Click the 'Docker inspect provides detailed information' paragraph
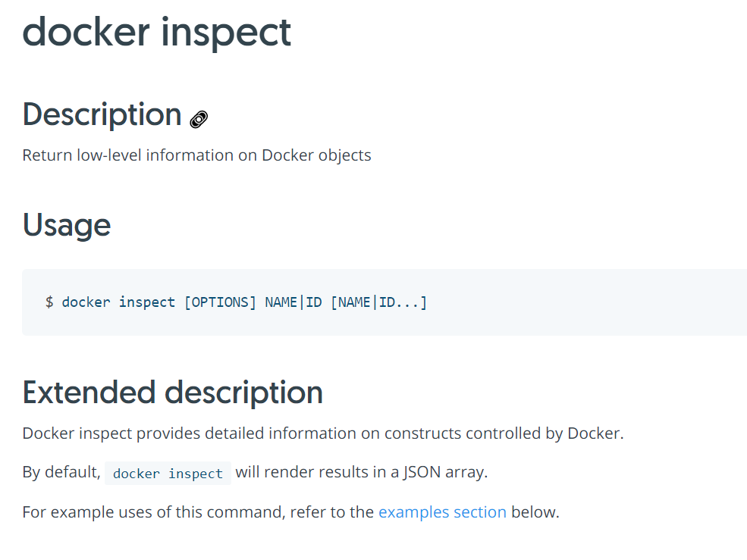747x560 pixels. 323,433
